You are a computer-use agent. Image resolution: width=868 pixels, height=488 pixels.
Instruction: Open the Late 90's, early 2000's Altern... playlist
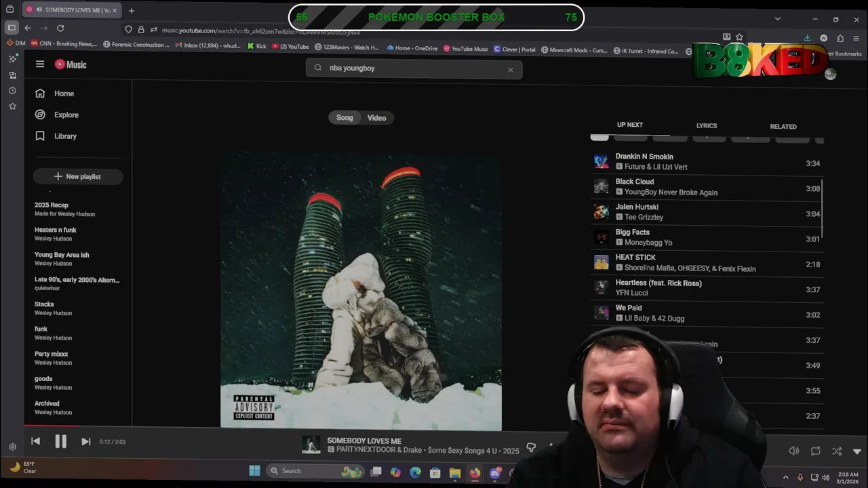click(x=77, y=283)
